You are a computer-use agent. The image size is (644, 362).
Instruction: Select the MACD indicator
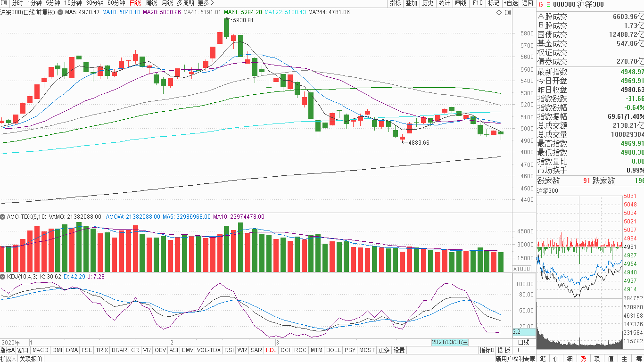click(x=41, y=350)
